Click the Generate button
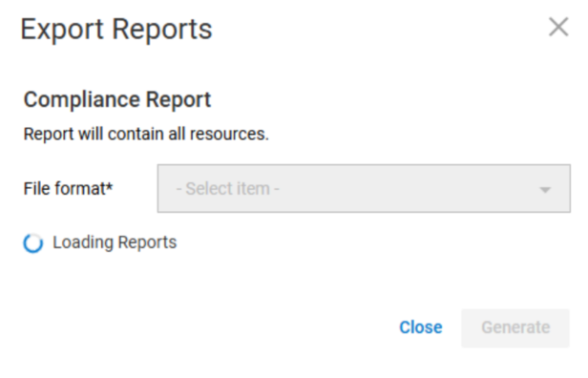Viewport: 588px width, 378px height. 515,327
